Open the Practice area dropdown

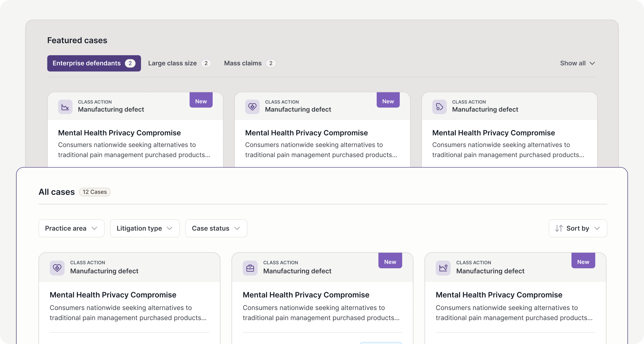click(72, 228)
